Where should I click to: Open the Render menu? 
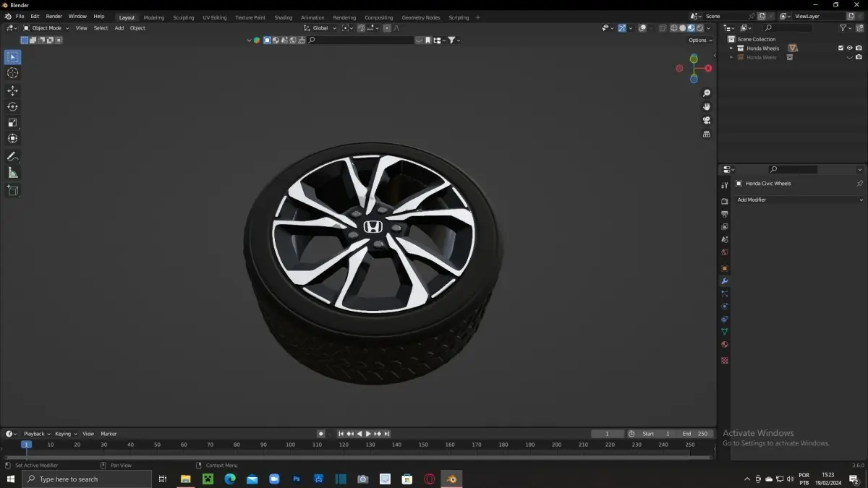(x=54, y=17)
